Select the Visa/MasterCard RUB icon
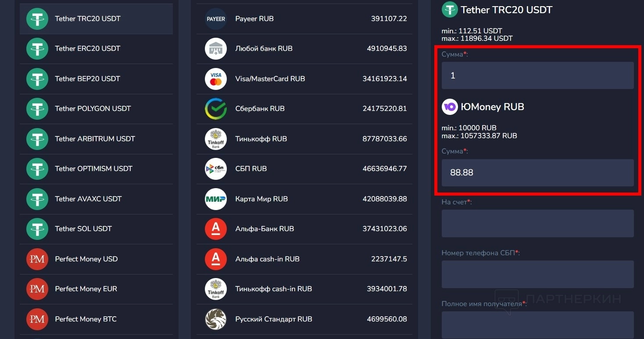 tap(216, 79)
